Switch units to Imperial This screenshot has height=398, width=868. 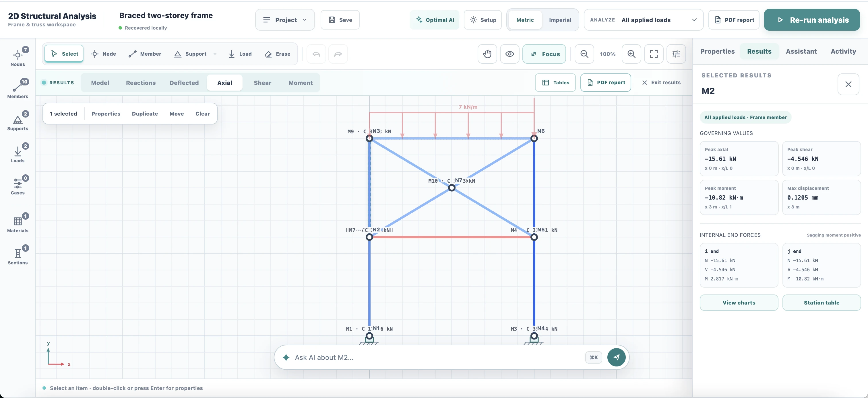pos(560,20)
